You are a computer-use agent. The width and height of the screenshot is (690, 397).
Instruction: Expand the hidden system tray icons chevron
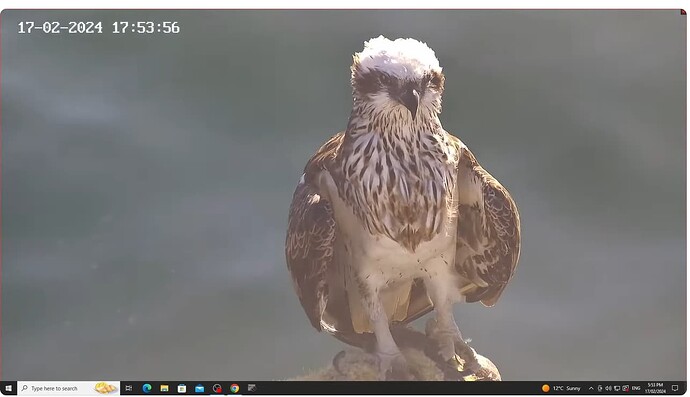tap(591, 388)
